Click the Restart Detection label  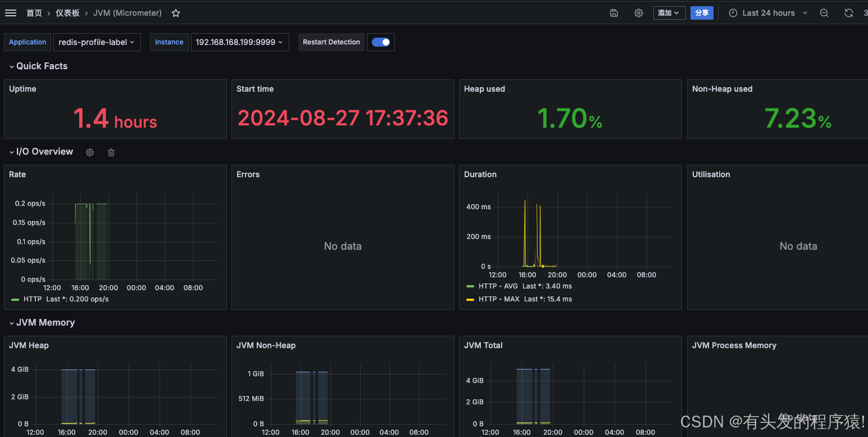click(x=331, y=42)
